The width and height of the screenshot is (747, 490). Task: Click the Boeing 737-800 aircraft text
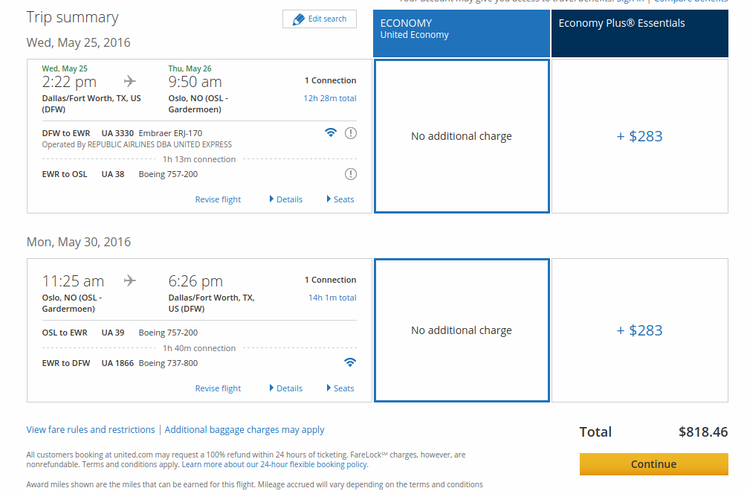(x=168, y=363)
